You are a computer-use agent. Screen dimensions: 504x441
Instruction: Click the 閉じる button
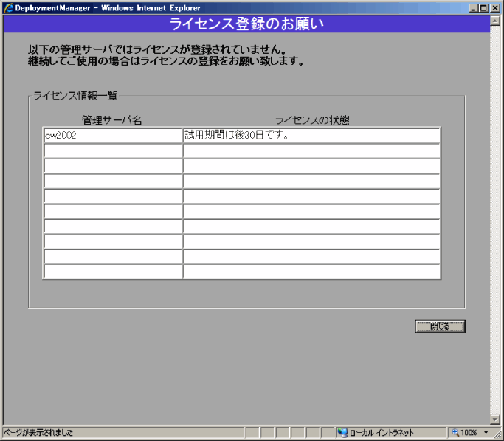440,327
